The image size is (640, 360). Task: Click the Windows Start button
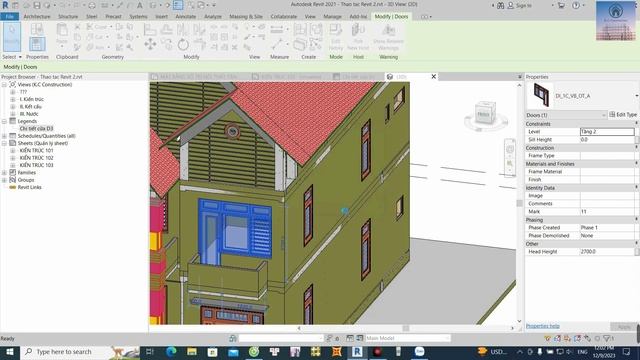pyautogui.click(x=10, y=351)
